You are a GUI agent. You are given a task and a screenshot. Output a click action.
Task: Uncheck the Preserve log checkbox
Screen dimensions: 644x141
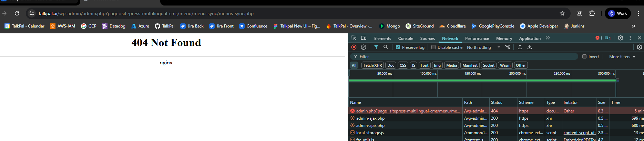398,47
